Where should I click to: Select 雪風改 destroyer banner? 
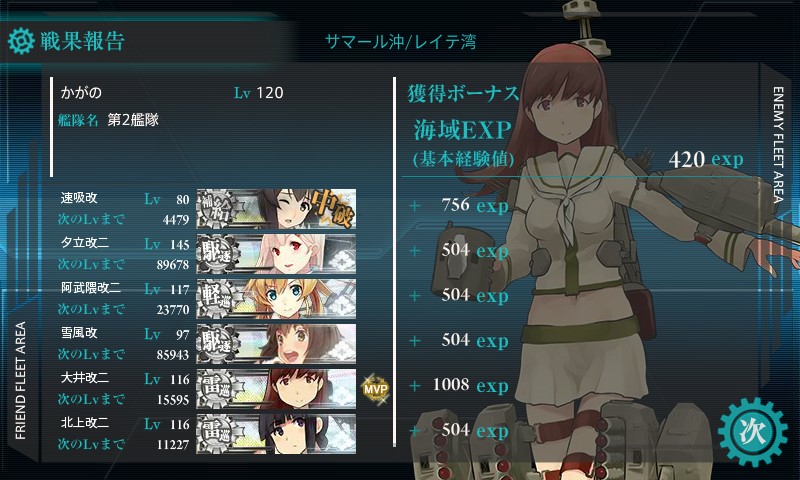(276, 343)
